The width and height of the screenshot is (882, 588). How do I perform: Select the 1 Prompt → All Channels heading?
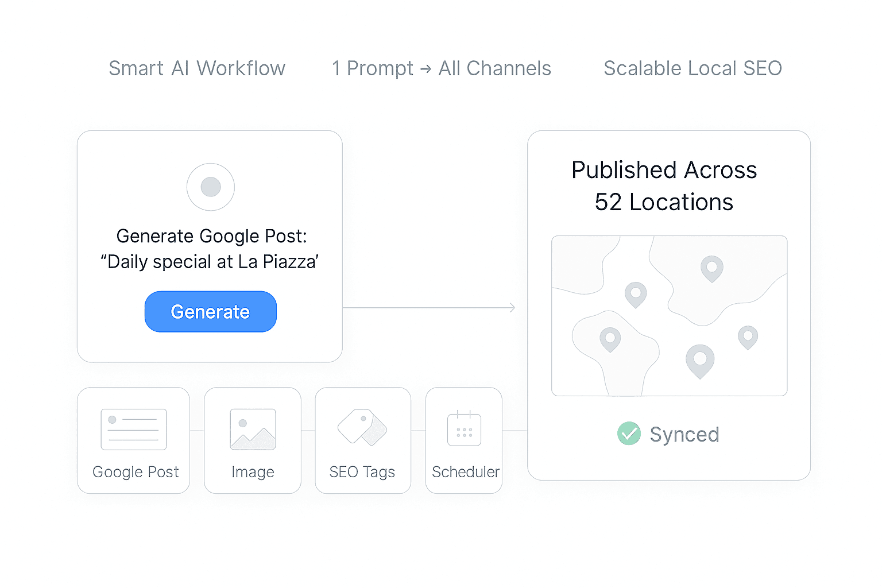coord(441,68)
